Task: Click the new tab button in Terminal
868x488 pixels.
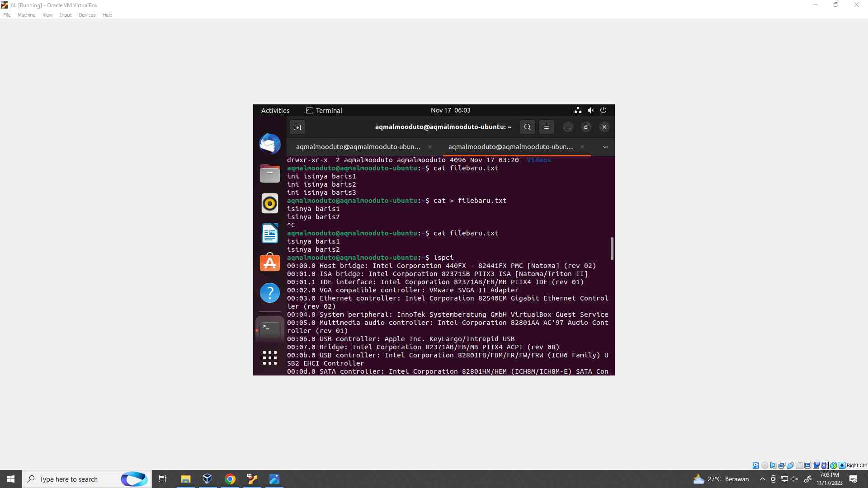Action: coord(297,127)
